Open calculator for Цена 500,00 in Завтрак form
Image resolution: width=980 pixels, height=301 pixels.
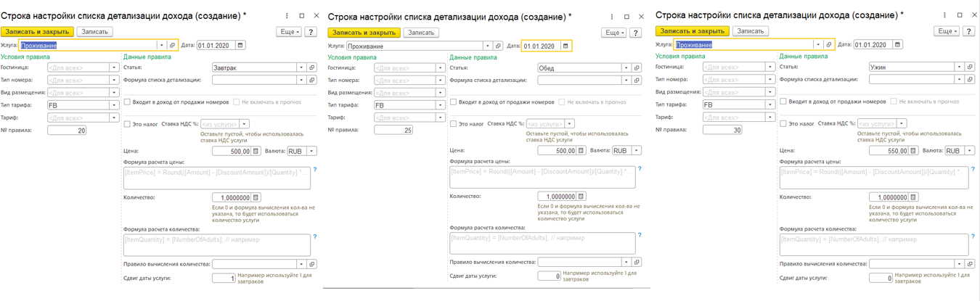coord(256,152)
